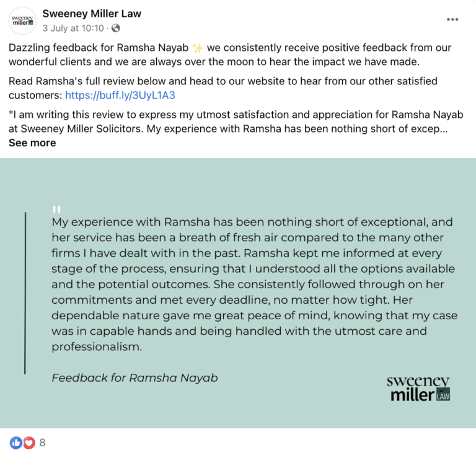Click the dark vertical bar beside the quote
This screenshot has width=476, height=455.
25,293
